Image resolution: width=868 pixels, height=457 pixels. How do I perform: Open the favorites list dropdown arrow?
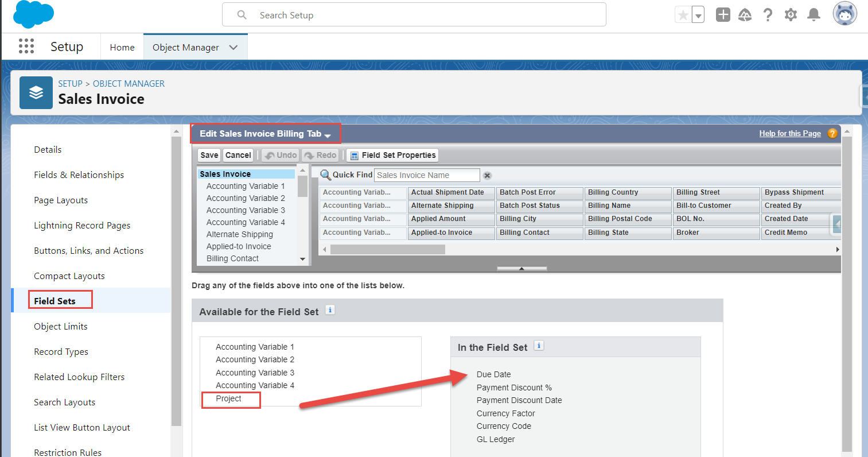(x=698, y=16)
